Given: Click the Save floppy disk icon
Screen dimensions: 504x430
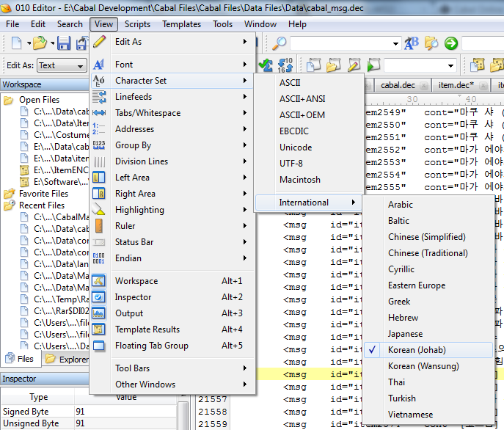Looking at the screenshot, I should [64, 43].
